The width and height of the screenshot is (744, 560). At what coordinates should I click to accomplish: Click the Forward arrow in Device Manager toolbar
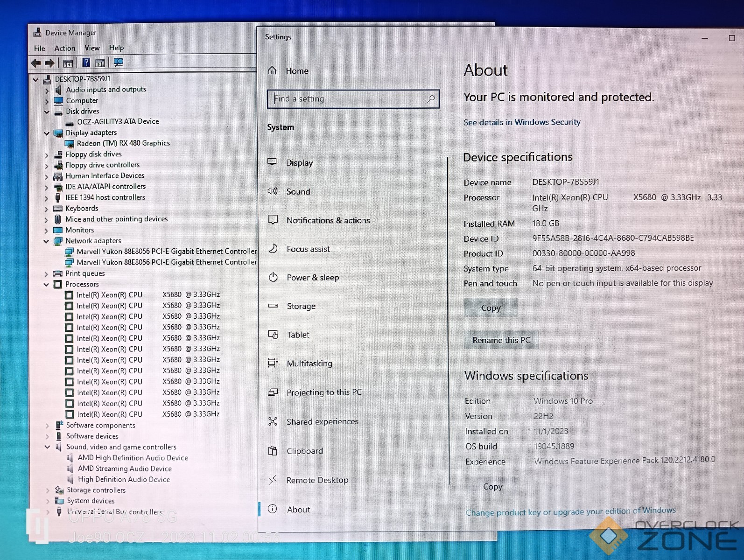click(x=49, y=63)
